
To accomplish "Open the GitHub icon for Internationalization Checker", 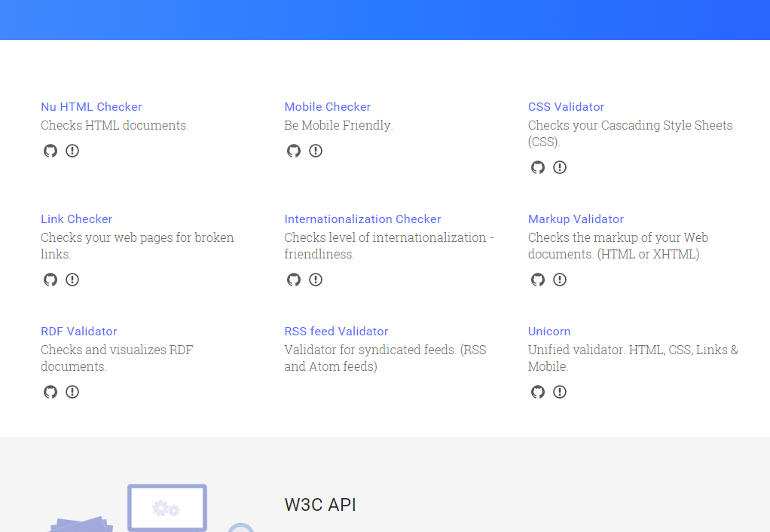I will point(294,280).
